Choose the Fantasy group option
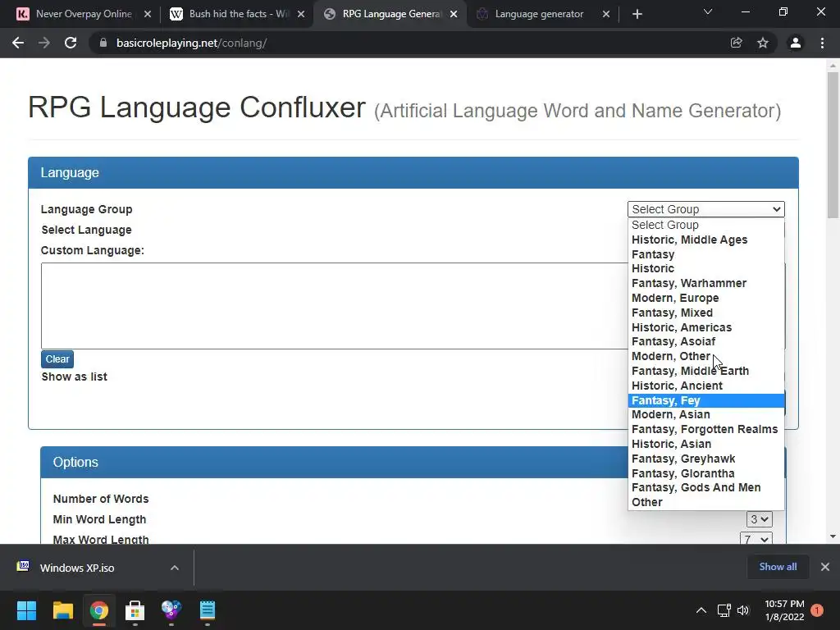 705,254
